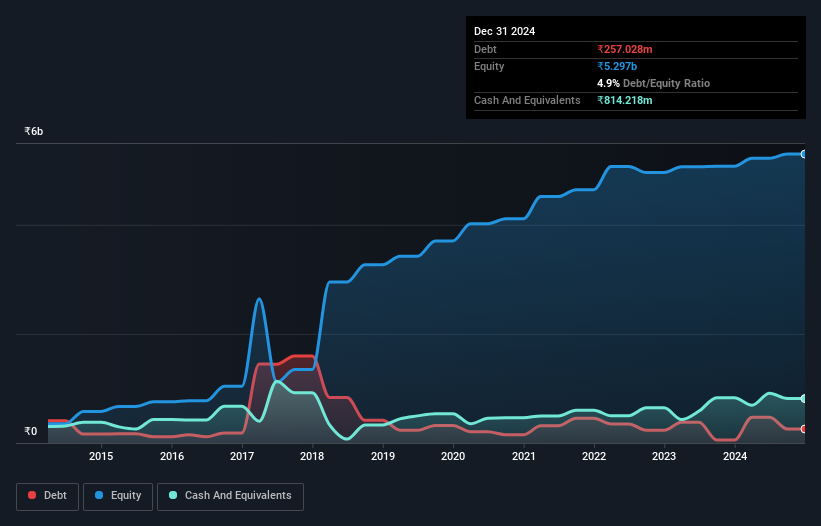Click the ₹257.028m debt value
The width and height of the screenshot is (821, 526).
point(625,49)
